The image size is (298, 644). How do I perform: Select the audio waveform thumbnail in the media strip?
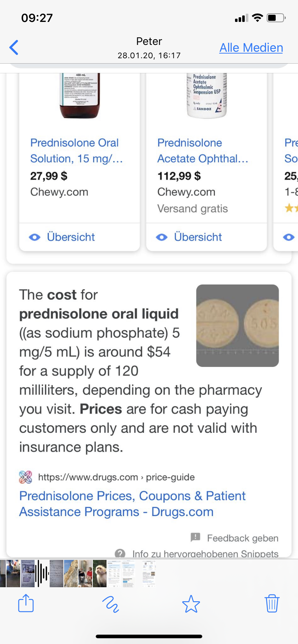click(42, 573)
